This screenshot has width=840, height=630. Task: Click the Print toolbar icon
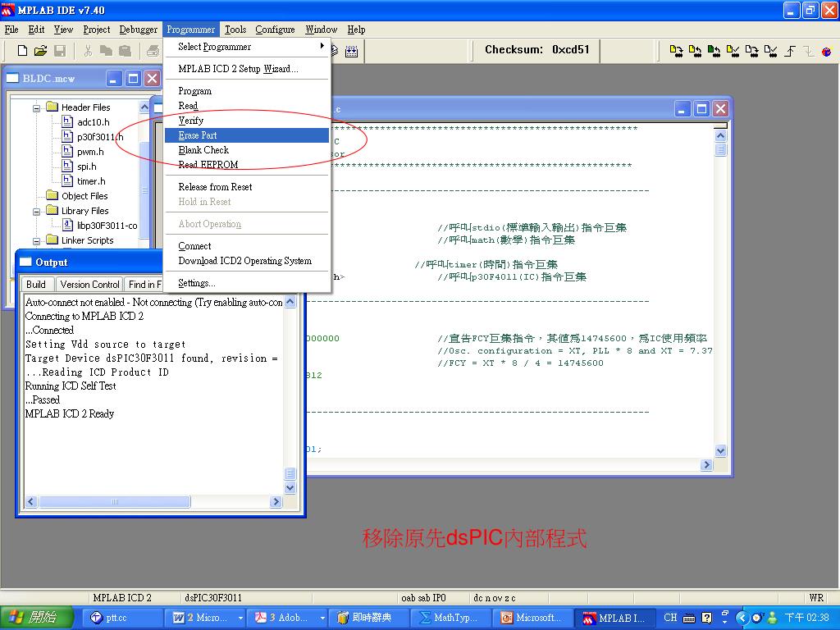coord(153,50)
